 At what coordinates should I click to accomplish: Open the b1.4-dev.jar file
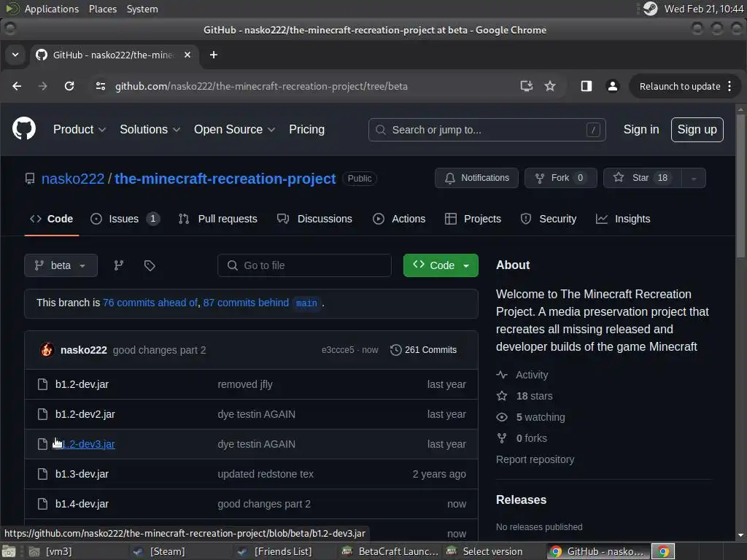[x=82, y=504]
